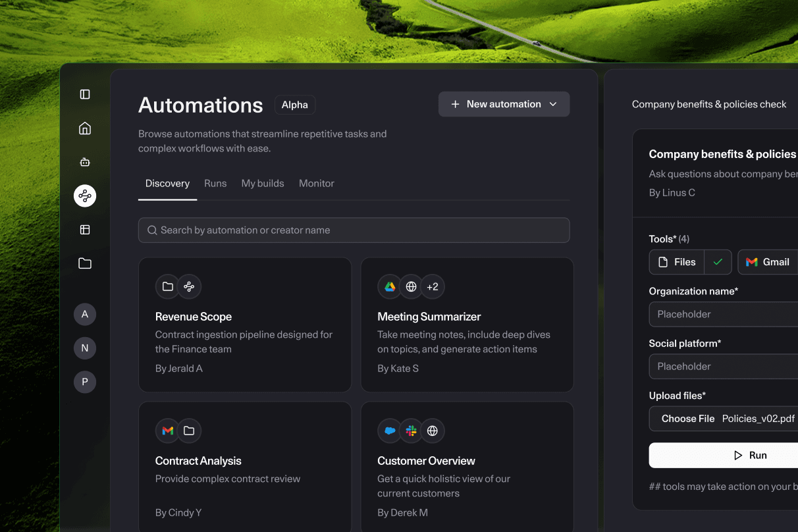798x532 pixels.
Task: Go to Home in the sidebar
Action: (x=85, y=128)
